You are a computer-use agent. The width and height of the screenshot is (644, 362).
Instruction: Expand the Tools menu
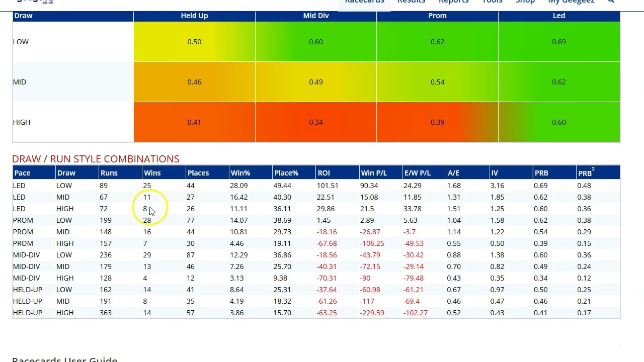pyautogui.click(x=492, y=2)
